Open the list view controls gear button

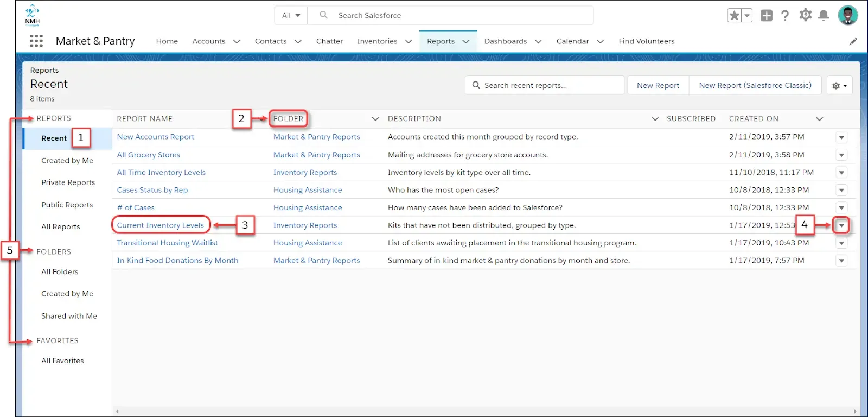click(840, 85)
